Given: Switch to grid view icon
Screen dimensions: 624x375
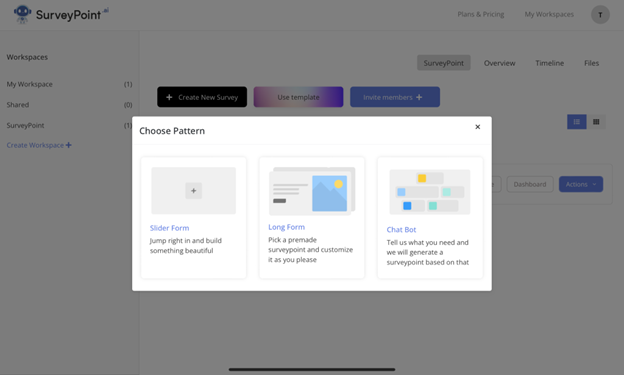Looking at the screenshot, I should pyautogui.click(x=596, y=122).
